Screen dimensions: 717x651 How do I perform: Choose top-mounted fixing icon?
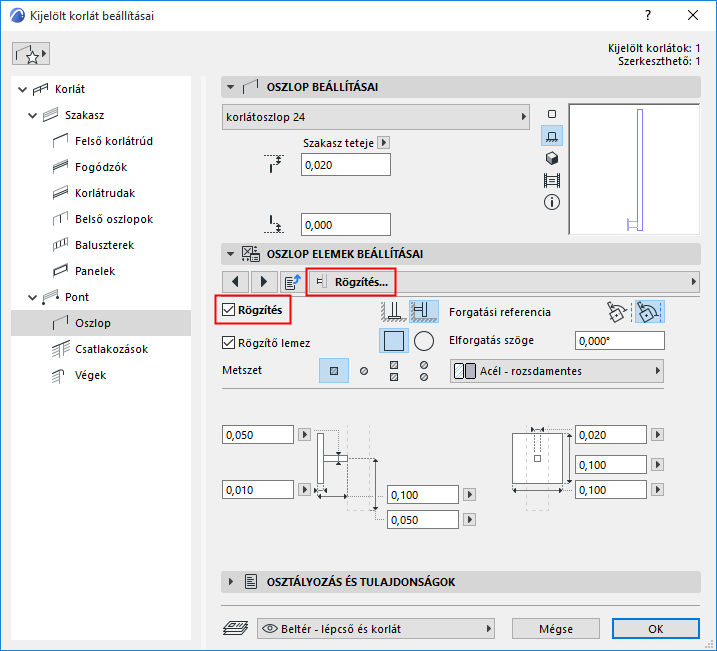coord(393,312)
